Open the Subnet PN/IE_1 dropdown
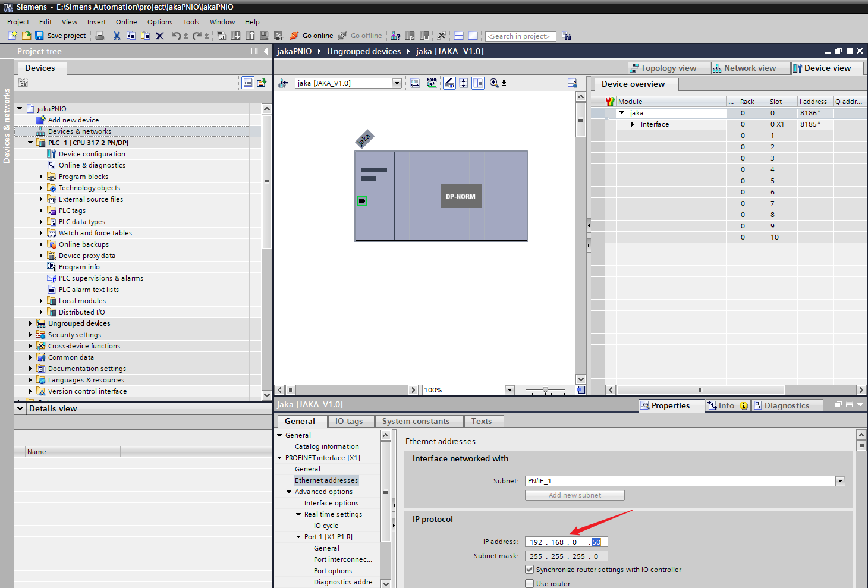 (840, 481)
